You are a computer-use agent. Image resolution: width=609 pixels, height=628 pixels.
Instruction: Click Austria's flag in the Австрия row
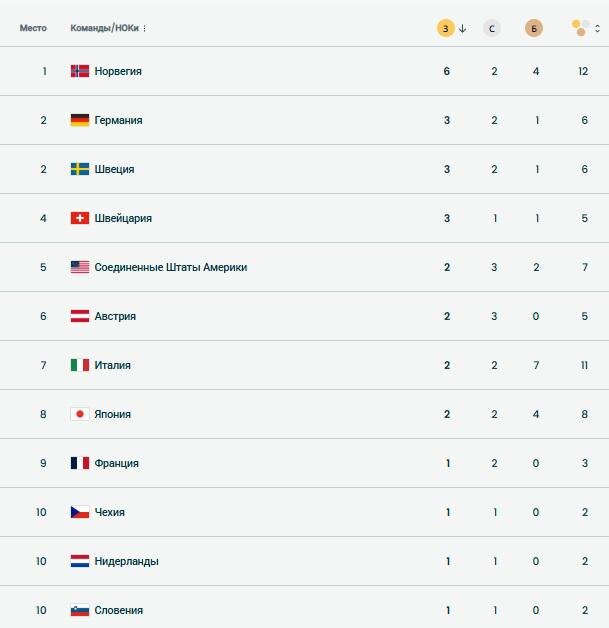point(80,316)
